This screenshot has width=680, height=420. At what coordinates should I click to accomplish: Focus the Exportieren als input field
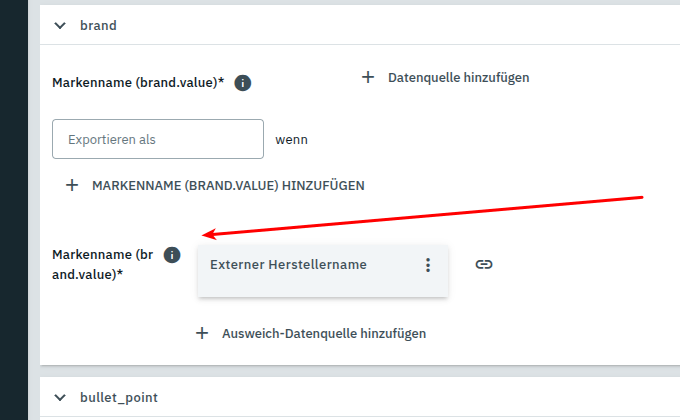click(157, 139)
